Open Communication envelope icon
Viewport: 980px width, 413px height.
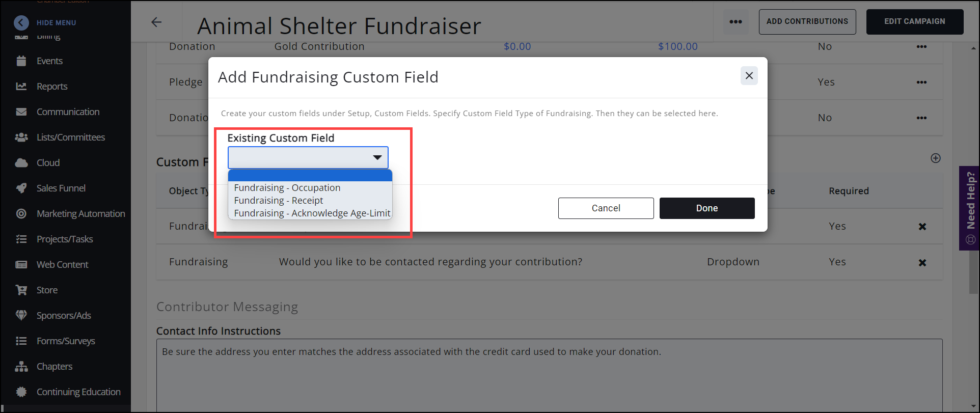coord(21,112)
